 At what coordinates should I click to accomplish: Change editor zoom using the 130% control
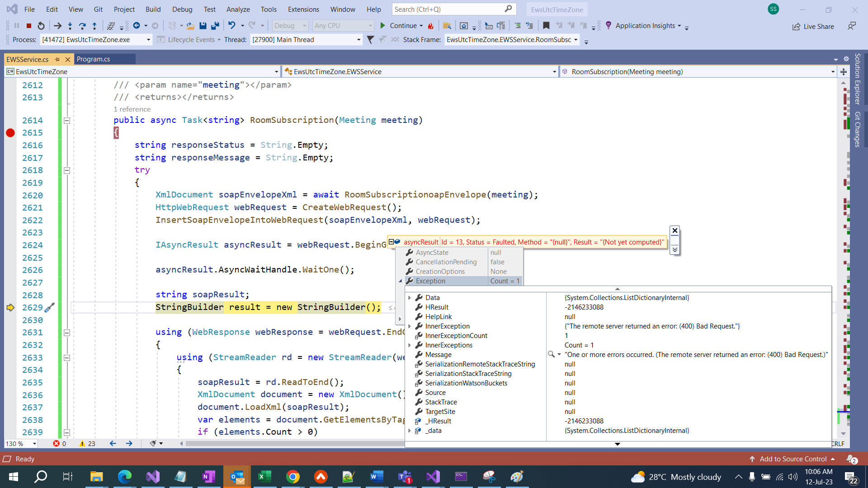20,443
